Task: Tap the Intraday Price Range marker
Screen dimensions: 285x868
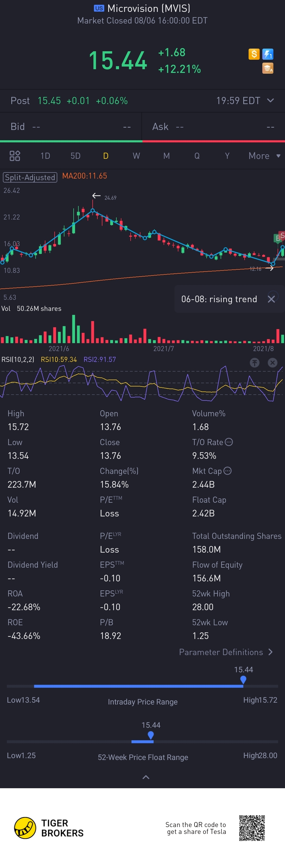Action: pos(243,680)
